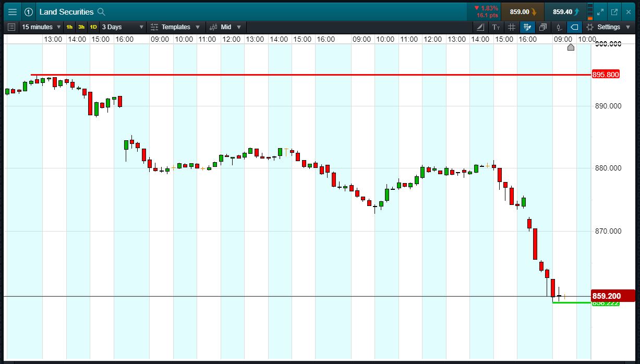
Task: Switch to the 1h interval shortcut
Action: (x=69, y=27)
